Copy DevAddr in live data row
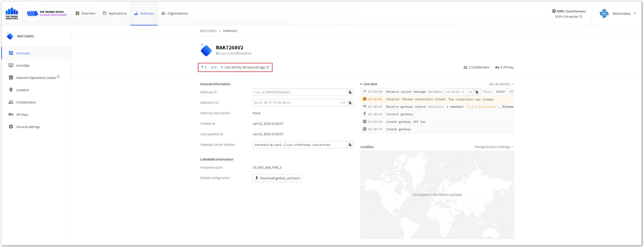The height and width of the screenshot is (248, 644). [477, 92]
